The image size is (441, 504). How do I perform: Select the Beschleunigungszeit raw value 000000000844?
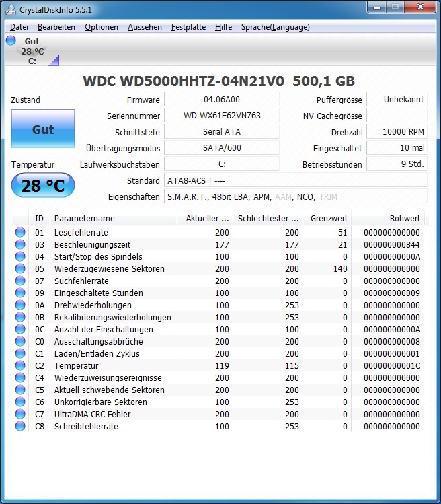click(x=391, y=245)
